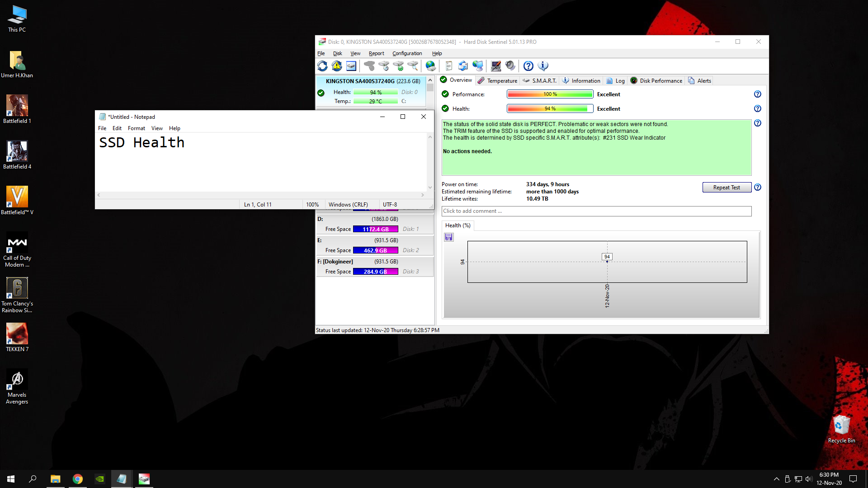Click the comment input field
The image size is (868, 488).
point(596,211)
